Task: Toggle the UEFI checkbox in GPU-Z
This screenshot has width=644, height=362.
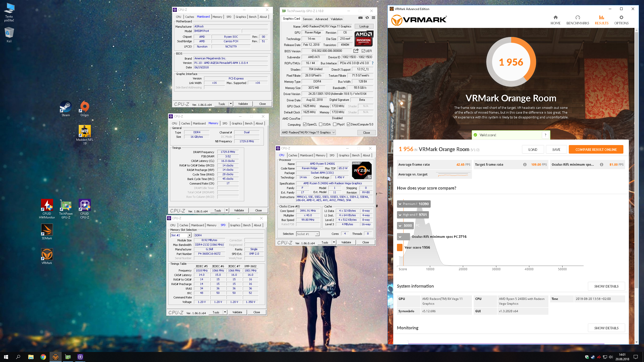Action: click(363, 51)
